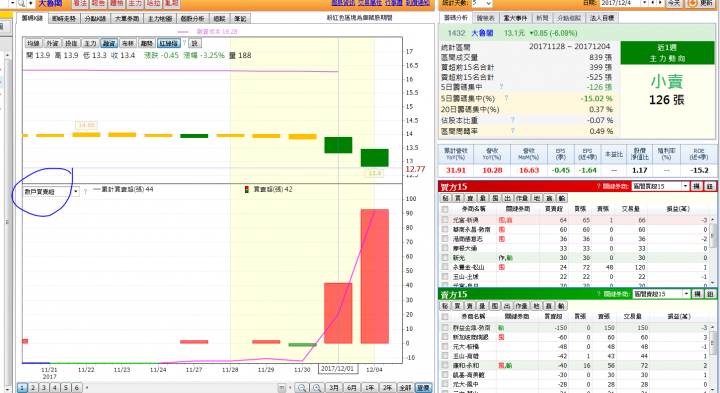Viewport: 720px width, 393px height.
Task: Click the 秘 filter button in 買方15 toolbar
Action: [x=445, y=198]
